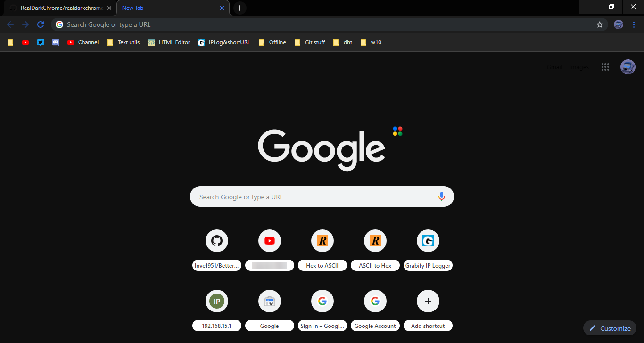Open the Discord bookmark icon
This screenshot has height=343, width=644.
click(x=56, y=42)
